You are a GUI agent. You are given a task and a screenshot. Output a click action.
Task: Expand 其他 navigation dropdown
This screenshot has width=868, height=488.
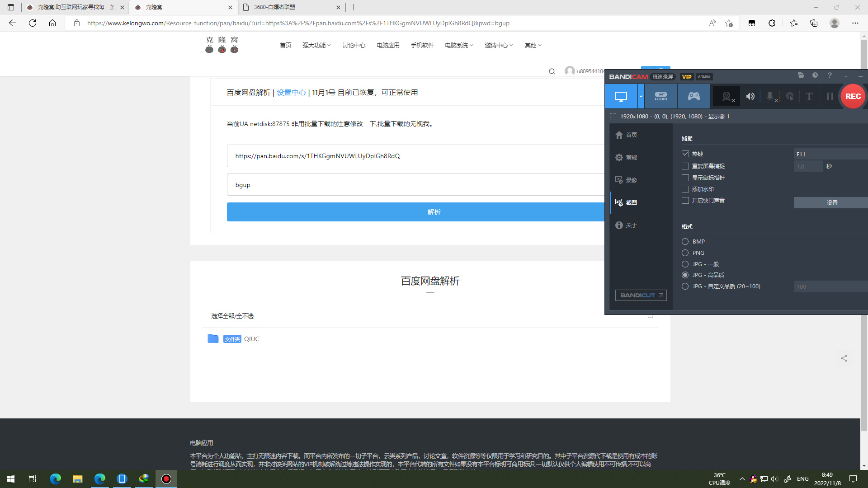click(533, 45)
